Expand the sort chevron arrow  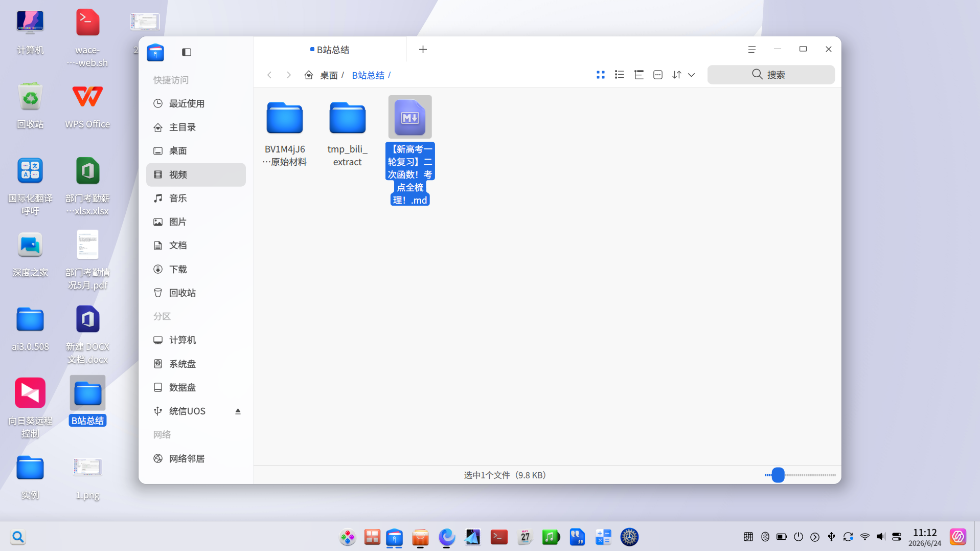point(692,75)
